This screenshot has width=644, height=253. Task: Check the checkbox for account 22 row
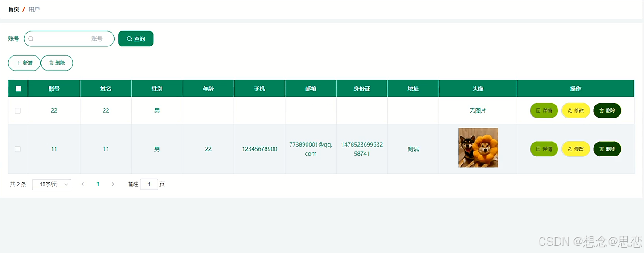[x=18, y=110]
